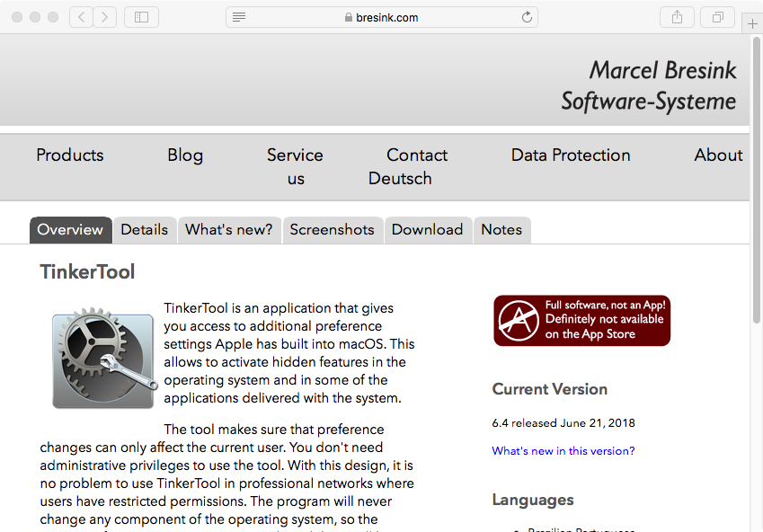The image size is (763, 532).
Task: Switch site language to Deutsch
Action: point(400,178)
